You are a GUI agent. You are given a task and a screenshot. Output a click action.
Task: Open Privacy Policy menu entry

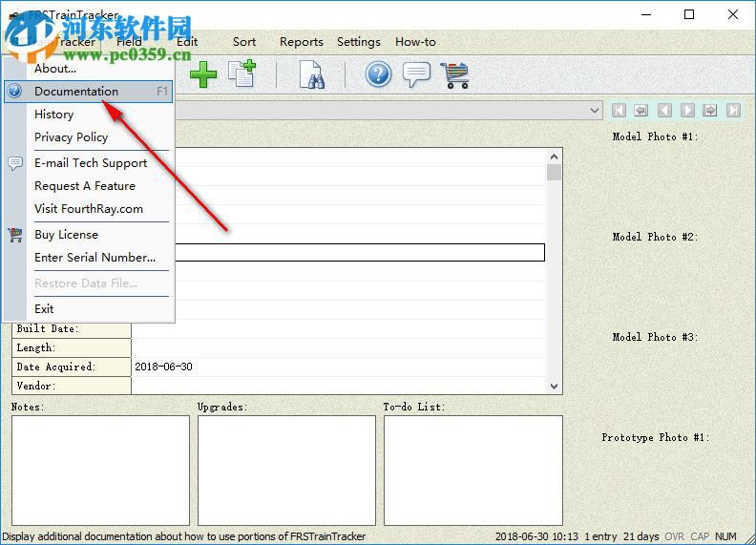tap(71, 137)
